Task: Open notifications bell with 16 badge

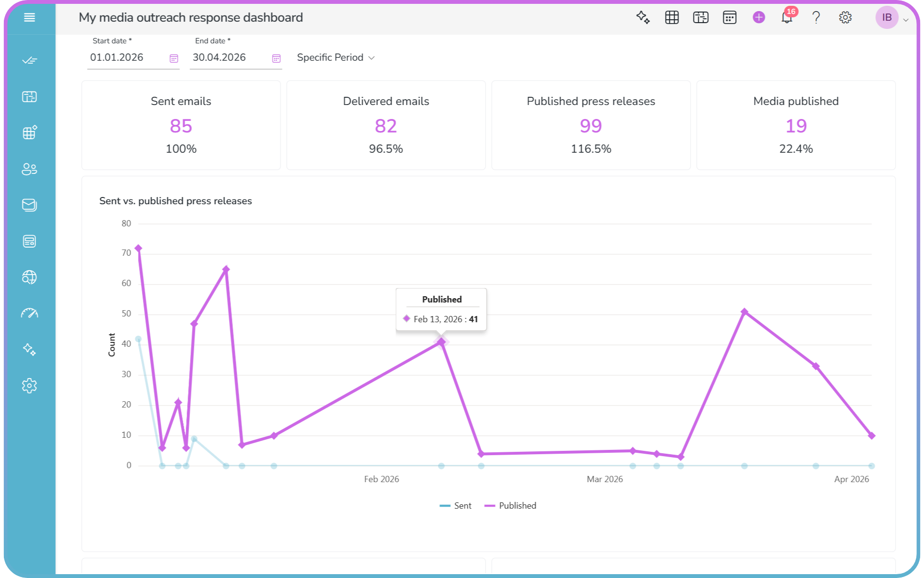Action: click(x=787, y=18)
